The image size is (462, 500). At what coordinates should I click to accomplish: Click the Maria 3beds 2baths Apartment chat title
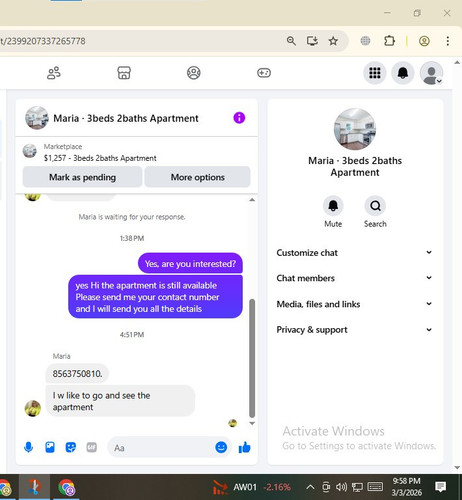(x=126, y=118)
